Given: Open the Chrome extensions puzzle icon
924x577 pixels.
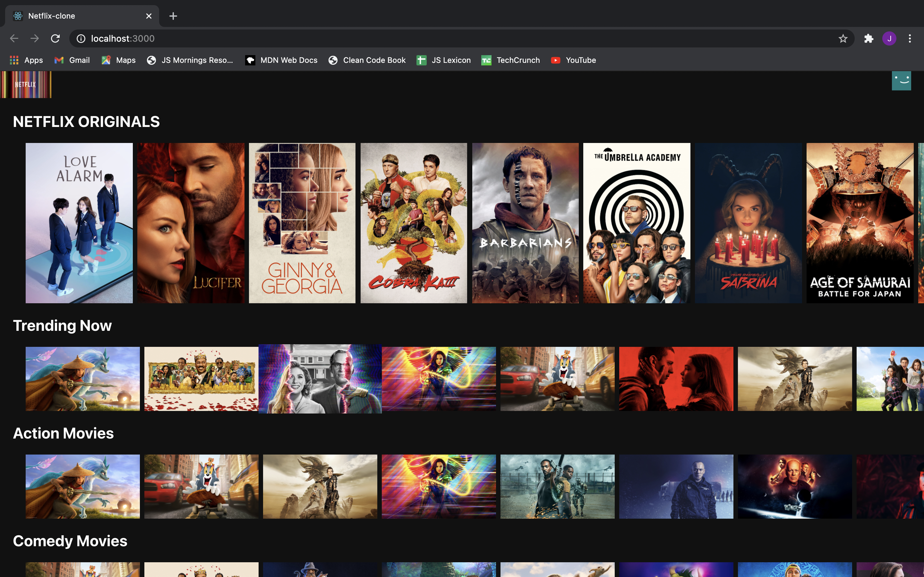Looking at the screenshot, I should click(x=868, y=38).
